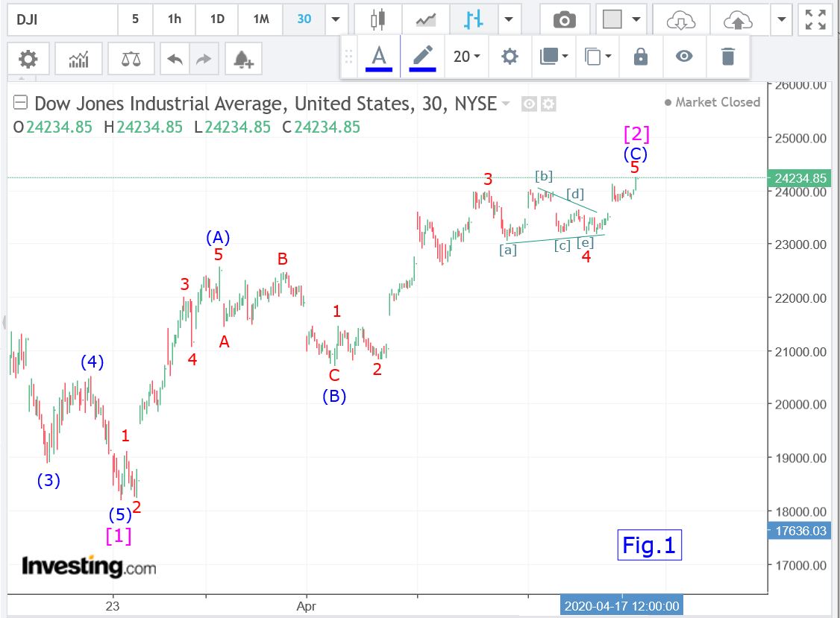Click the gray layout square button

point(612,20)
